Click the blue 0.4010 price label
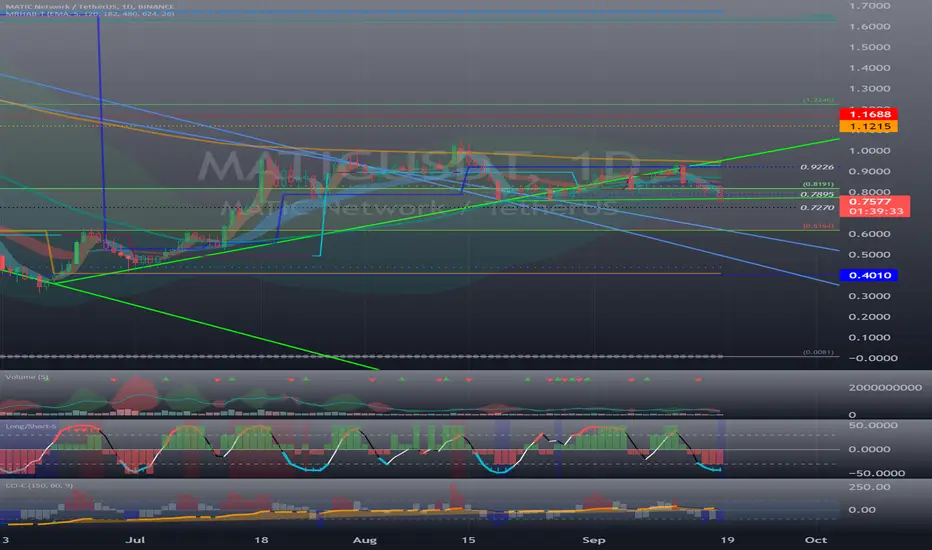This screenshot has width=932, height=550. [x=868, y=275]
